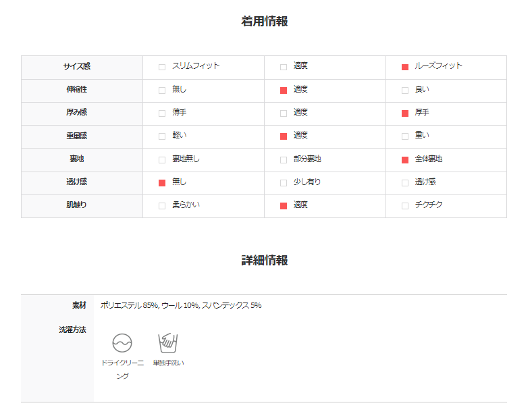The width and height of the screenshot is (532, 418).
Task: Click the 少し有り label text
Action: [307, 182]
